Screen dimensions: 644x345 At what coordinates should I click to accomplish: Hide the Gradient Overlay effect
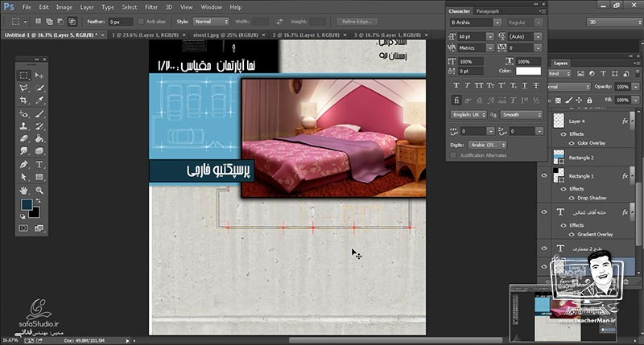(572, 234)
